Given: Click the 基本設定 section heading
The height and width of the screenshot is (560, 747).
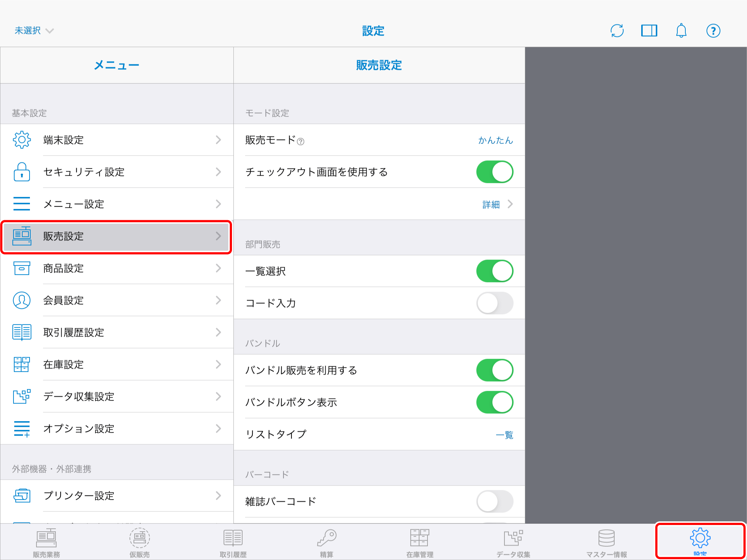Looking at the screenshot, I should [x=29, y=113].
